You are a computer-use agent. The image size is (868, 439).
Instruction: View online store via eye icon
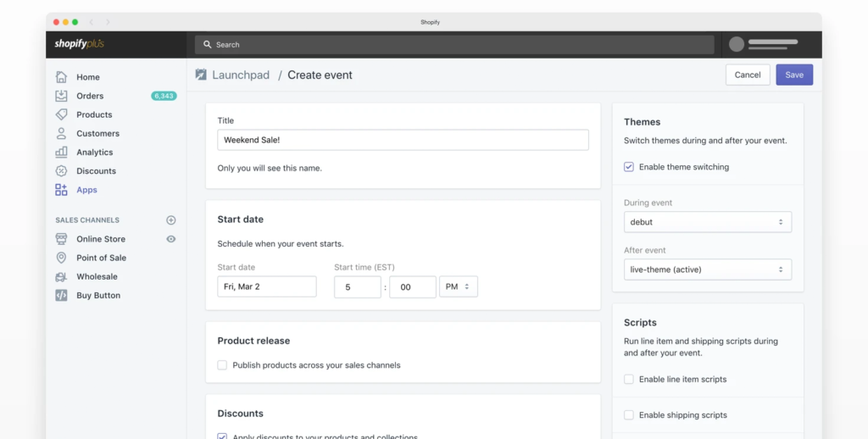171,239
